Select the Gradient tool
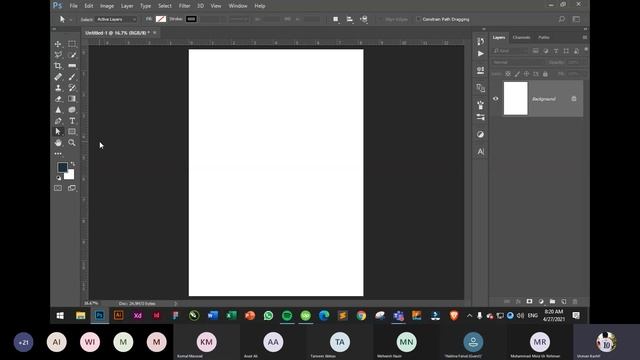This screenshot has height=360, width=640. click(72, 99)
